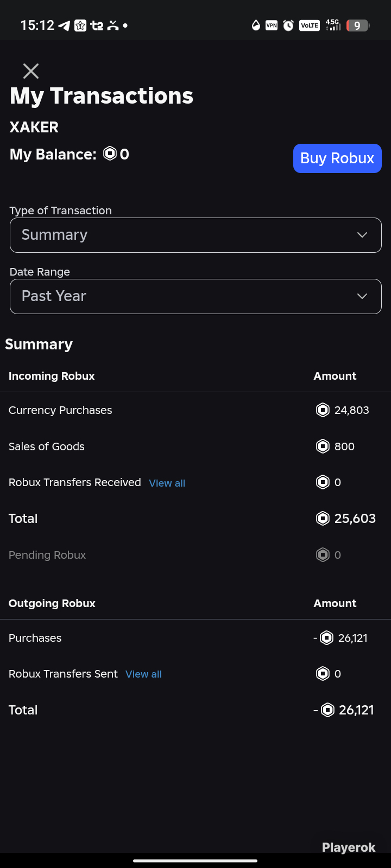
Task: Tap the chevron arrow on the Summary dropdown
Action: (362, 235)
